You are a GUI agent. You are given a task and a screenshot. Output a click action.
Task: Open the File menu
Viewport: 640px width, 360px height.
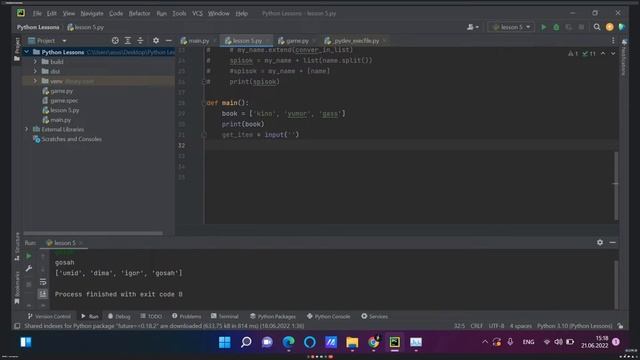coord(37,13)
